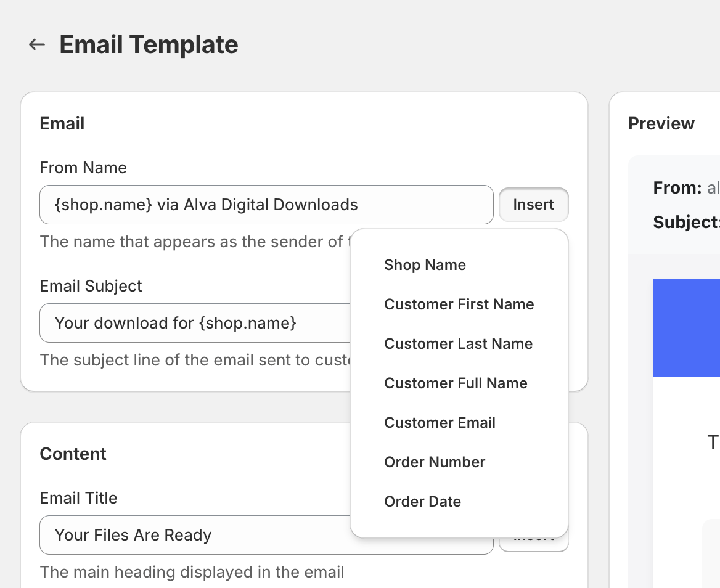This screenshot has height=588, width=720.
Task: Click the blue banner in the email preview
Action: (687, 328)
